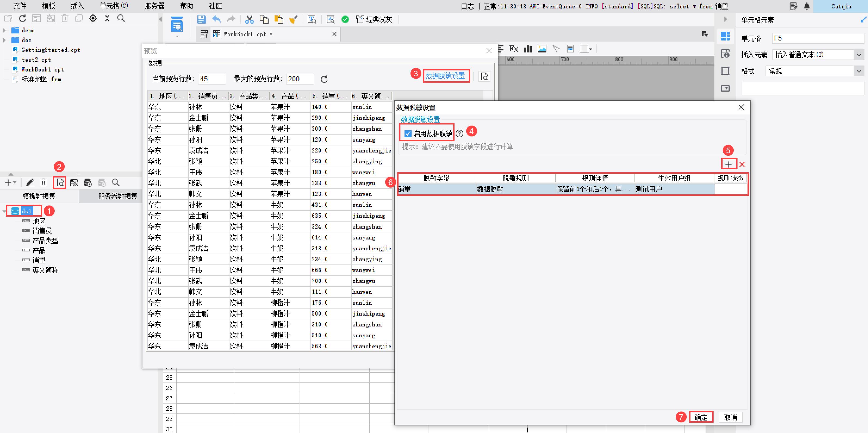Collapse the ds1 dataset tree node

pos(4,211)
